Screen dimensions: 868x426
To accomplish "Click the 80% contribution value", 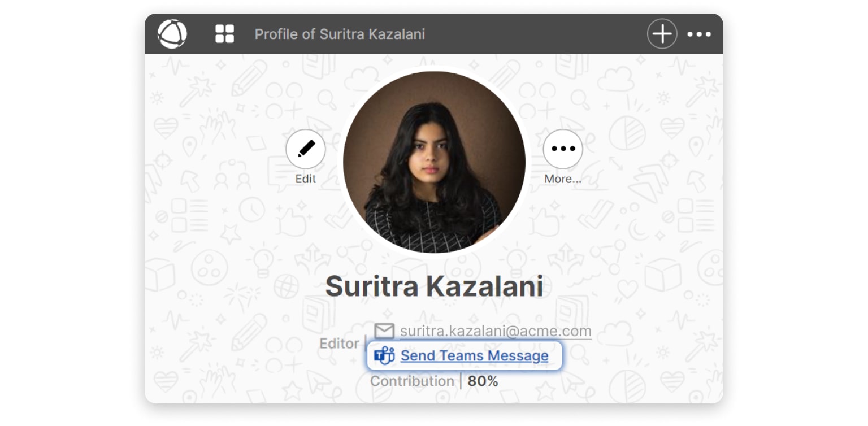I will pos(483,381).
